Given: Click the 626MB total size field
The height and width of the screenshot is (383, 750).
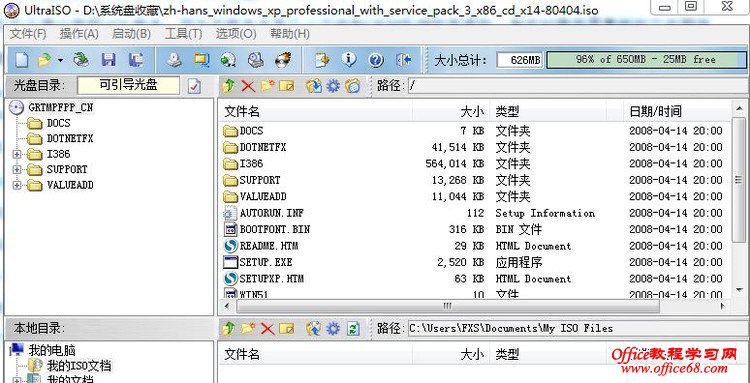Looking at the screenshot, I should click(x=519, y=60).
